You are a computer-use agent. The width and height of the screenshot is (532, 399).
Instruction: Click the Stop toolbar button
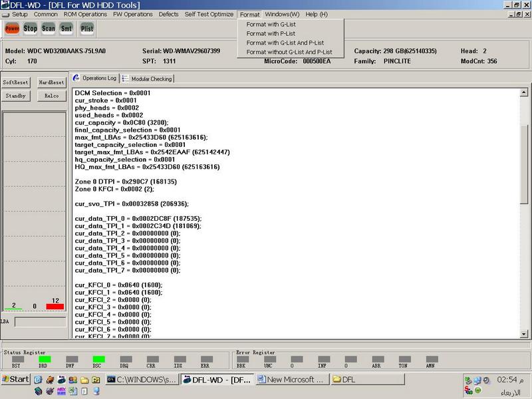point(30,29)
